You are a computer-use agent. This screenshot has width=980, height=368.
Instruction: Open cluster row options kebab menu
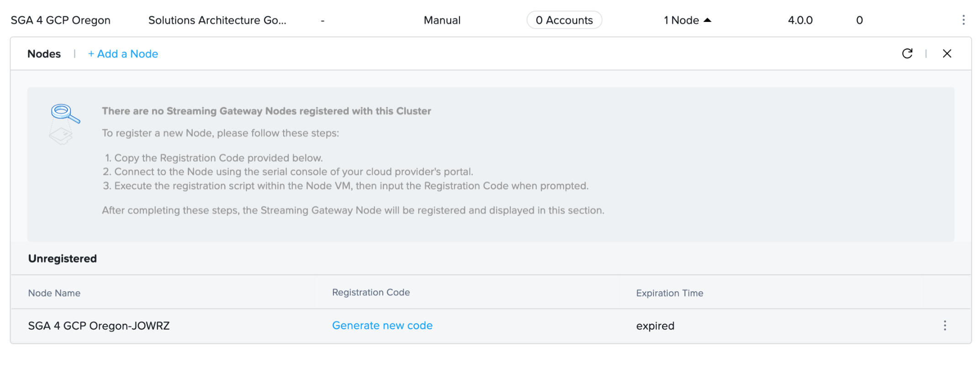coord(963,20)
